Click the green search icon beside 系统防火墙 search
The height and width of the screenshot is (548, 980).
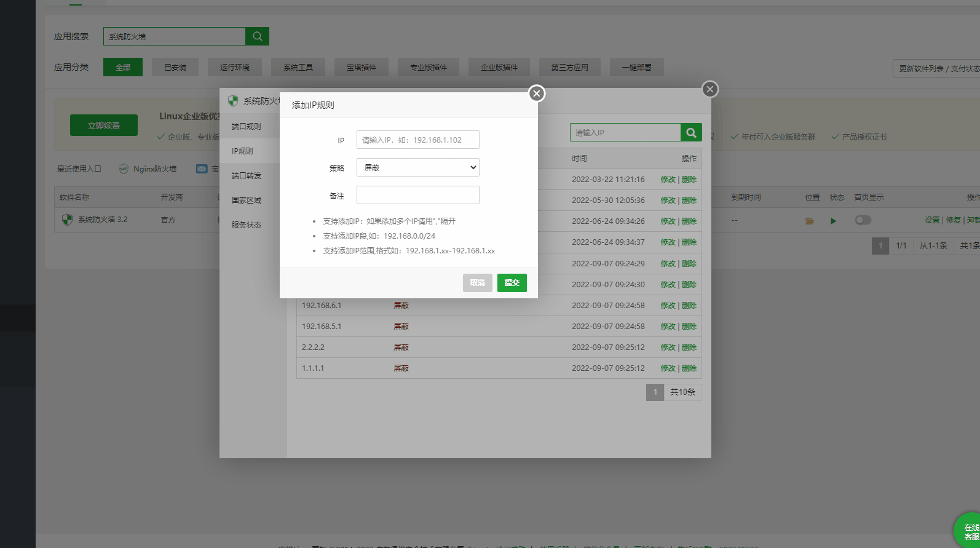click(258, 36)
